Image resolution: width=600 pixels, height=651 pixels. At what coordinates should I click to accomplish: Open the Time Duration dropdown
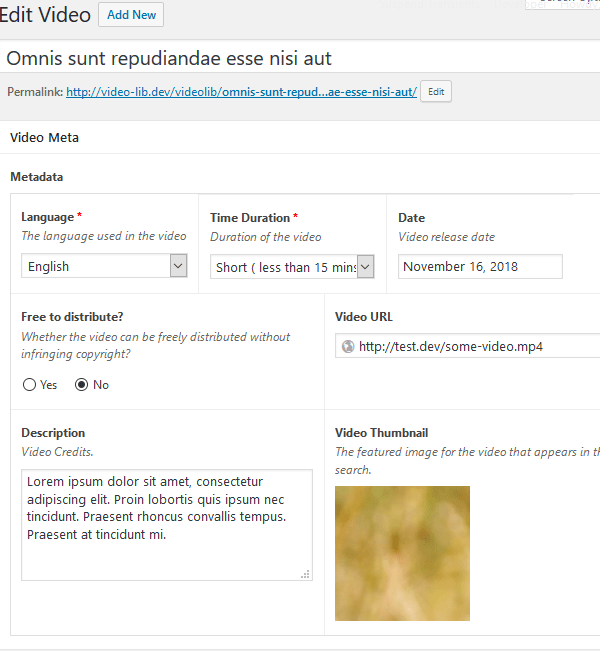point(292,267)
